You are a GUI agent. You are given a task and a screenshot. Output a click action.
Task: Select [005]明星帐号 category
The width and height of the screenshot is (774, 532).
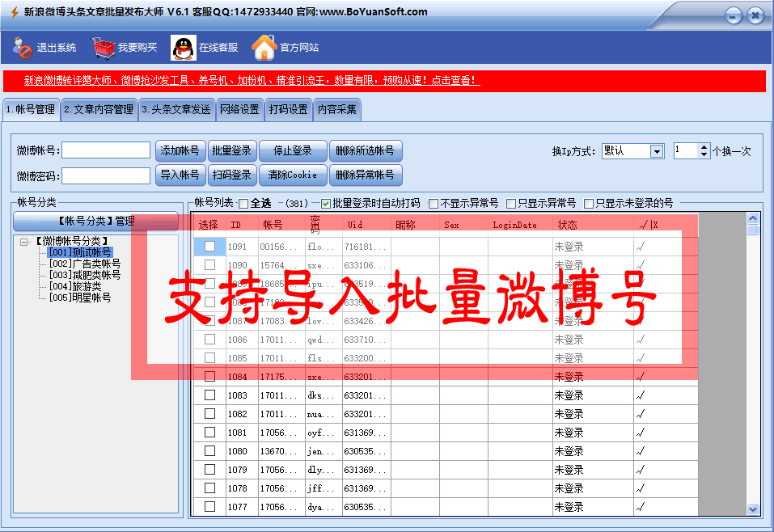pyautogui.click(x=80, y=298)
